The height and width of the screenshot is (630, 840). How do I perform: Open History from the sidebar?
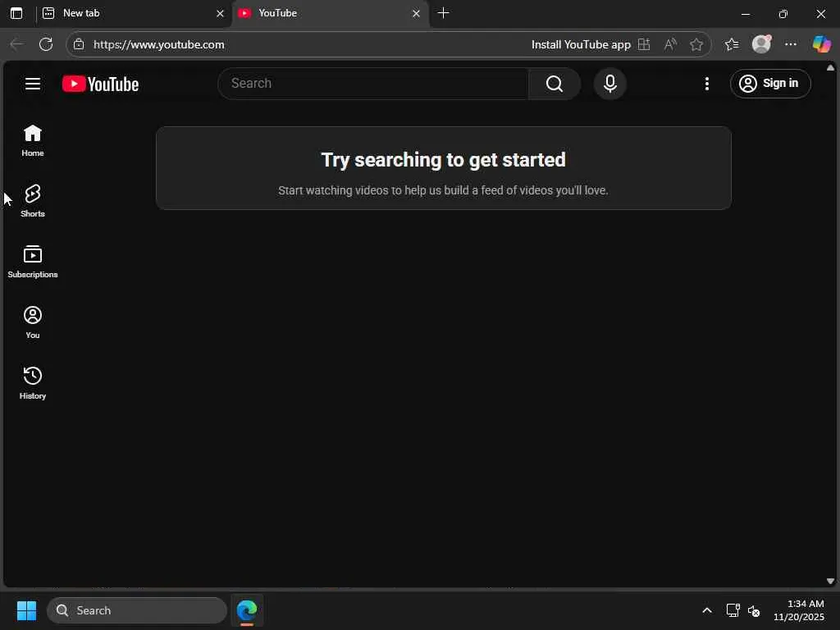[x=33, y=382]
